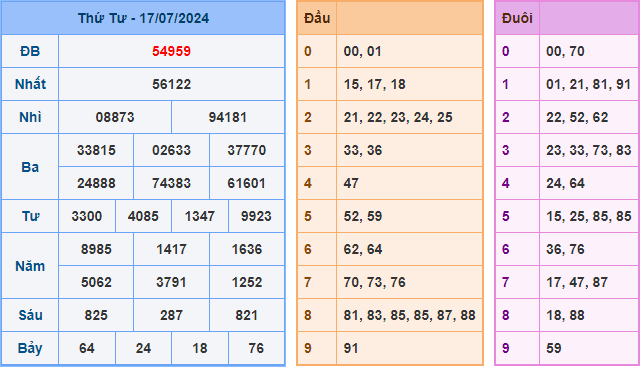641x367 pixels.
Task: Click number 76 in the Bảy row
Action: pos(256,349)
